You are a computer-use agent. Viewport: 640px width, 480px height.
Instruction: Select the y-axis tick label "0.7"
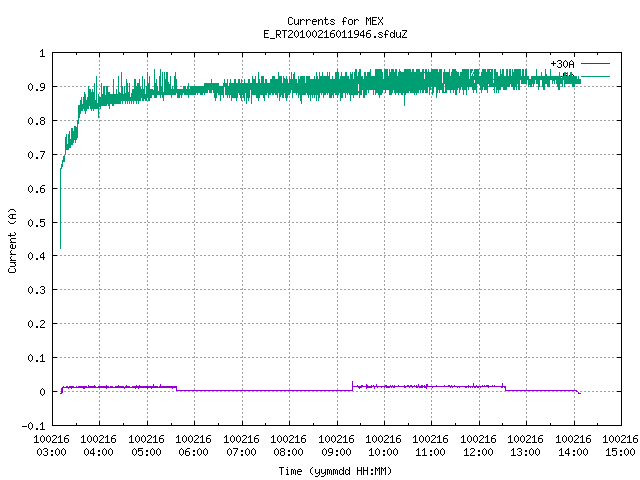click(37, 155)
